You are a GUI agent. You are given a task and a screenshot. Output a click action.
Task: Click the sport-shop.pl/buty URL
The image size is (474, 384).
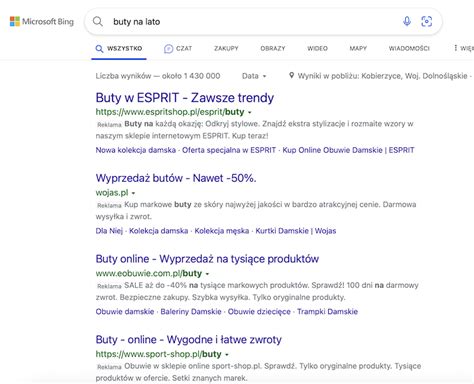click(158, 354)
